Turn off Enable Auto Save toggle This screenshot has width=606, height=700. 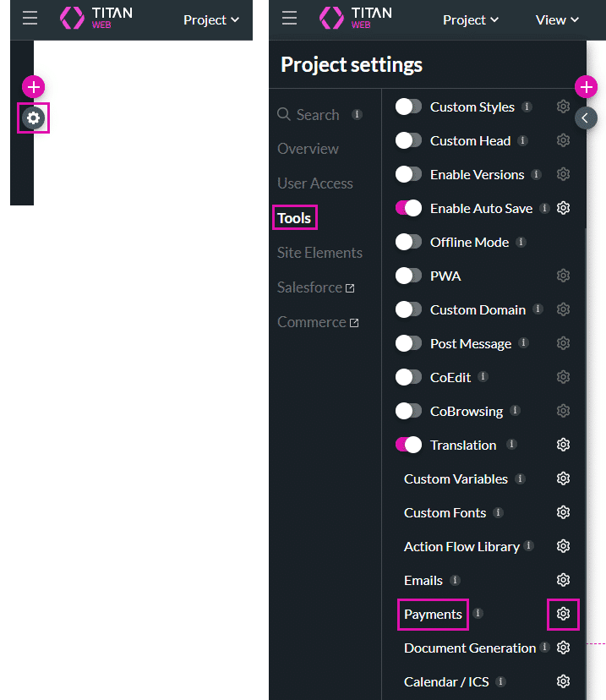[x=409, y=208]
